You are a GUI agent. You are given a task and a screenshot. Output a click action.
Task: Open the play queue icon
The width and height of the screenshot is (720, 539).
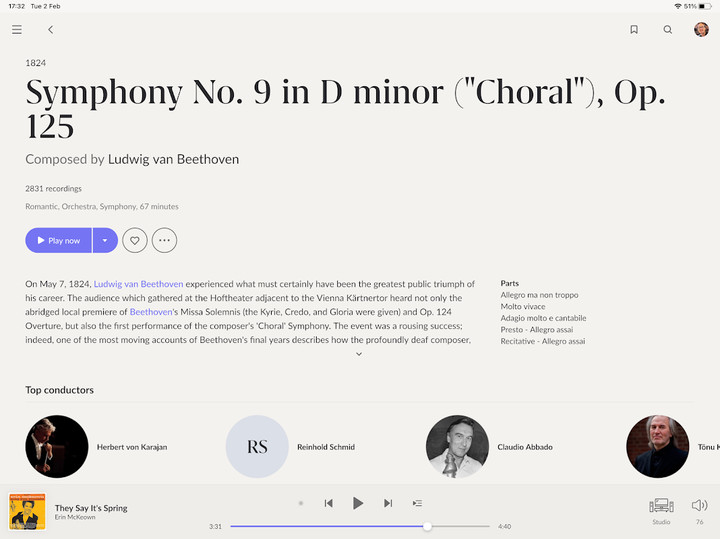(417, 503)
